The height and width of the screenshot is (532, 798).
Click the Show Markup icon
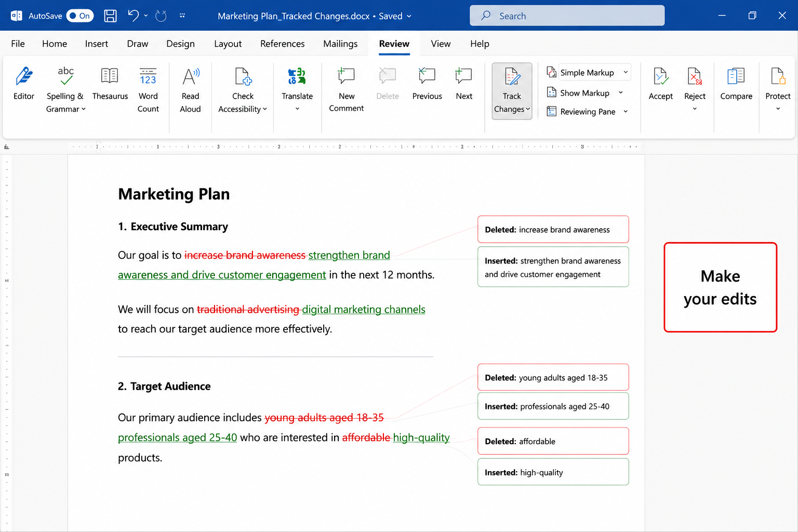pos(552,93)
